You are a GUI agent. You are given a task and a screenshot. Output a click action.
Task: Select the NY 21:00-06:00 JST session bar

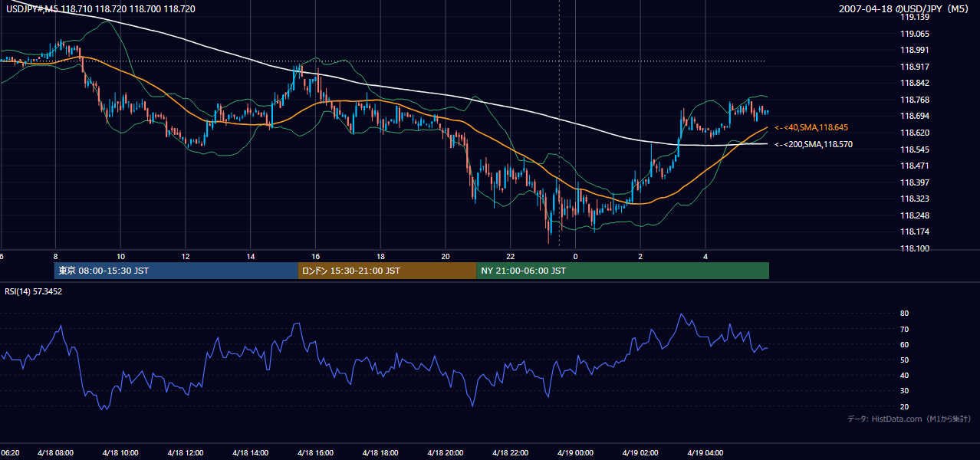click(623, 271)
